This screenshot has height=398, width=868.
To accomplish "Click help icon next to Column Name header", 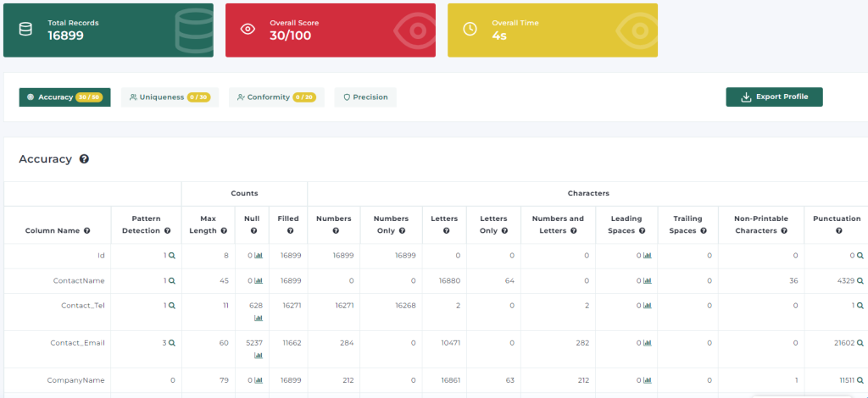I will (x=87, y=230).
